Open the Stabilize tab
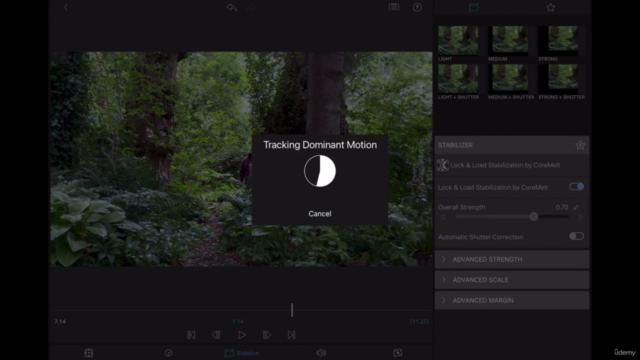640x360 pixels. click(x=242, y=353)
